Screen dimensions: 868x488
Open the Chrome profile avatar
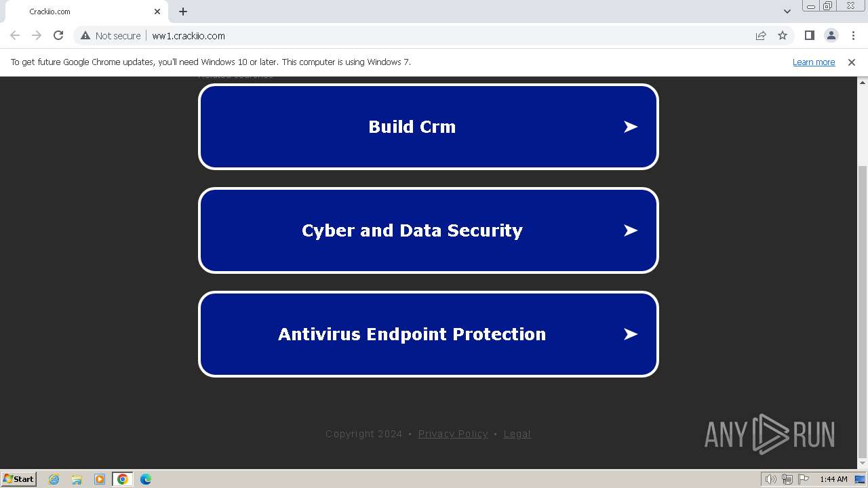pos(831,35)
